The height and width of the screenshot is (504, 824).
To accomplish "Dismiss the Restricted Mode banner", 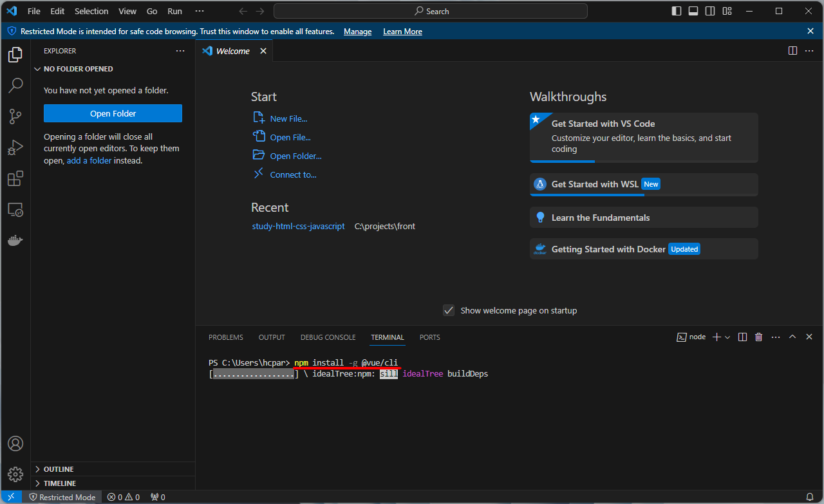I will 810,31.
